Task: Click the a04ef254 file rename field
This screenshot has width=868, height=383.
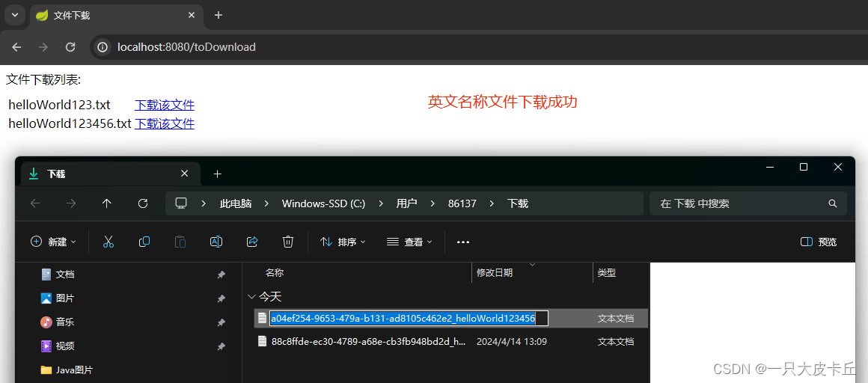Action: pos(409,318)
